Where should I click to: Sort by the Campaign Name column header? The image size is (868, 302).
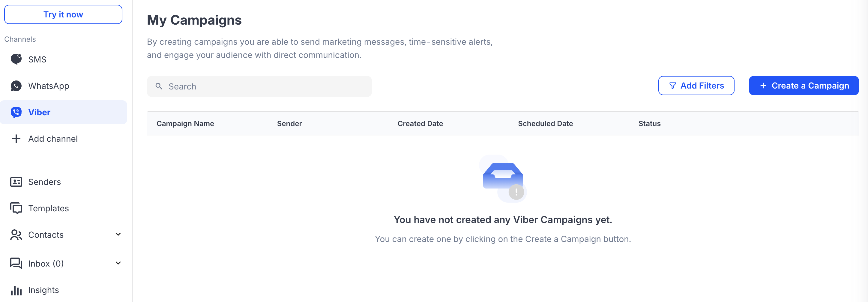185,123
